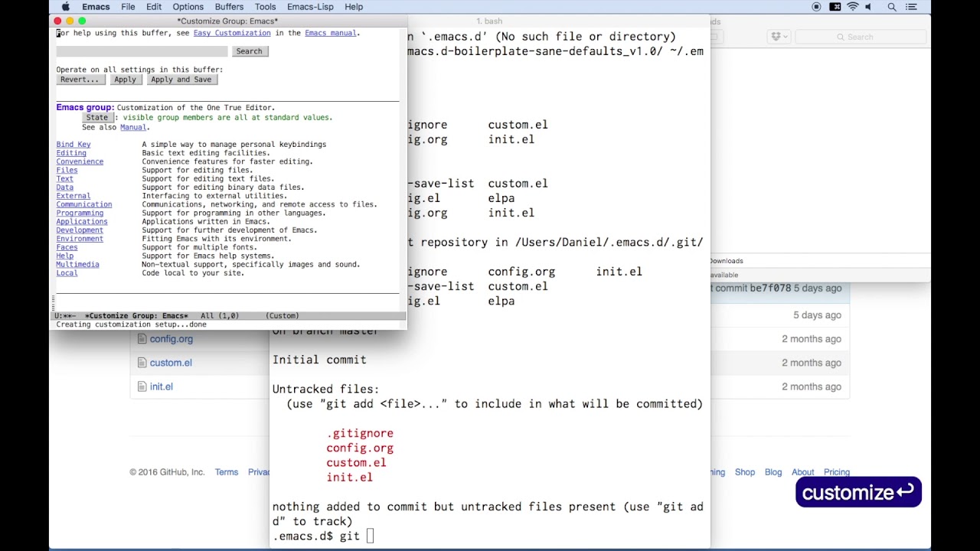Open the External customization group
This screenshot has height=551, width=980.
coord(73,196)
